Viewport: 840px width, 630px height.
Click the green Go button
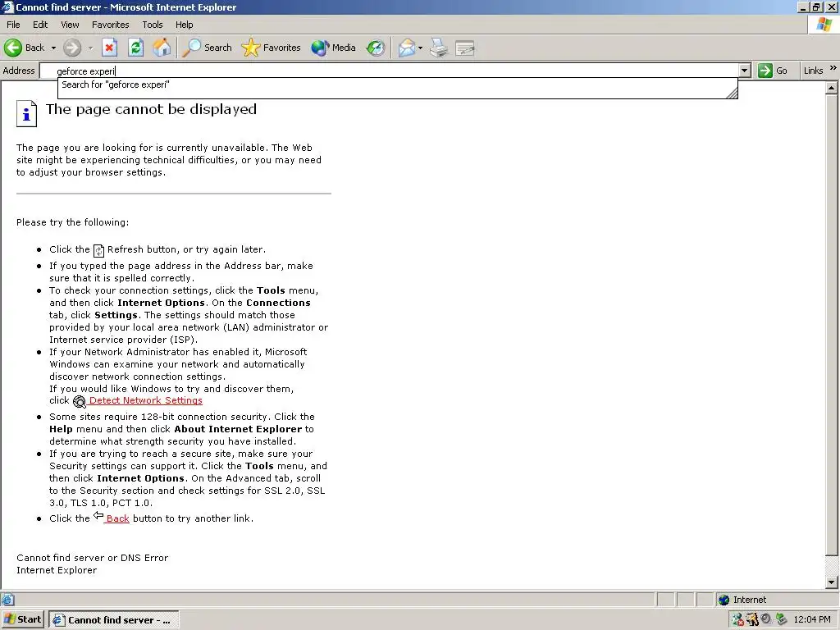tap(773, 71)
